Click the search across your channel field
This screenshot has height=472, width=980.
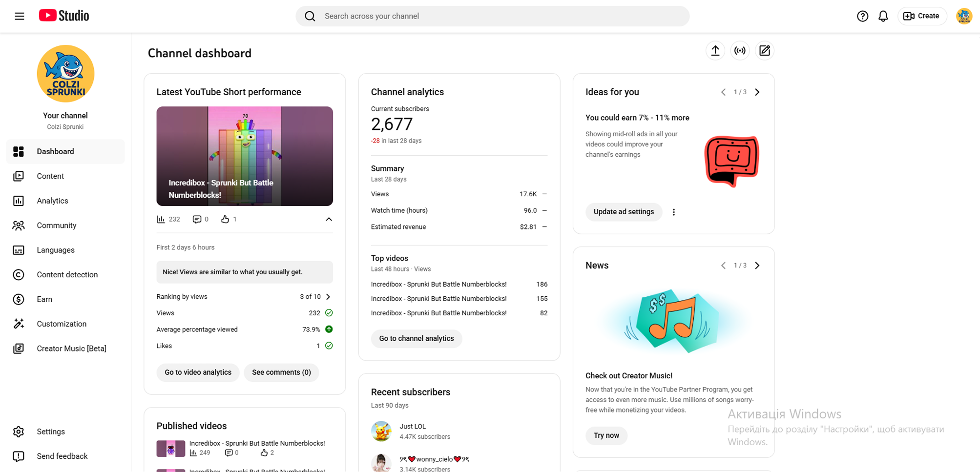(492, 16)
